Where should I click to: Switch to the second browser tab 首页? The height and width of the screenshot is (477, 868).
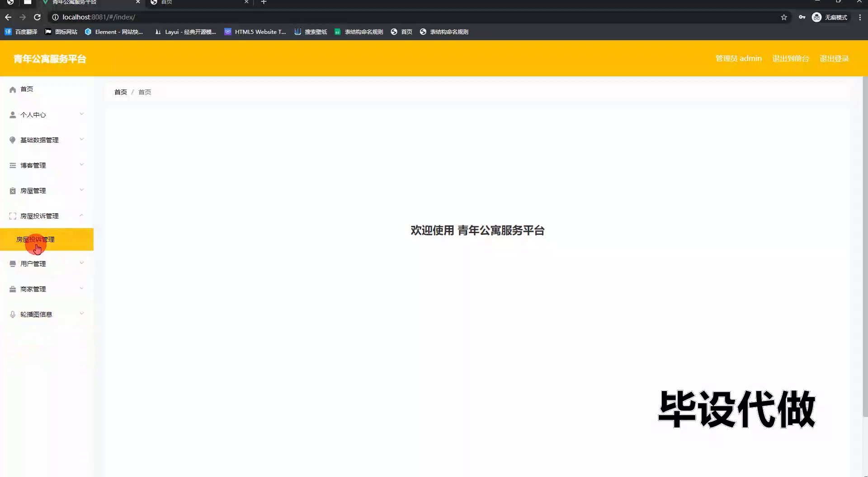click(199, 2)
